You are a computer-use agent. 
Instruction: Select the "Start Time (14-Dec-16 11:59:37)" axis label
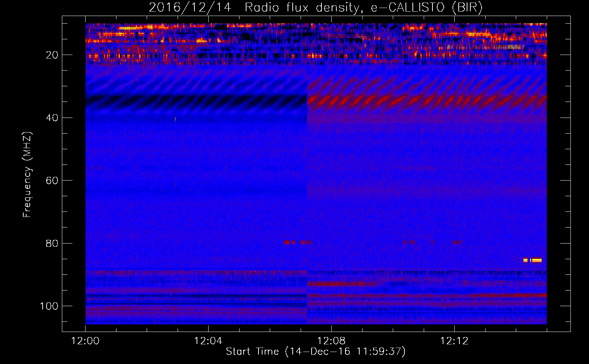(x=316, y=352)
